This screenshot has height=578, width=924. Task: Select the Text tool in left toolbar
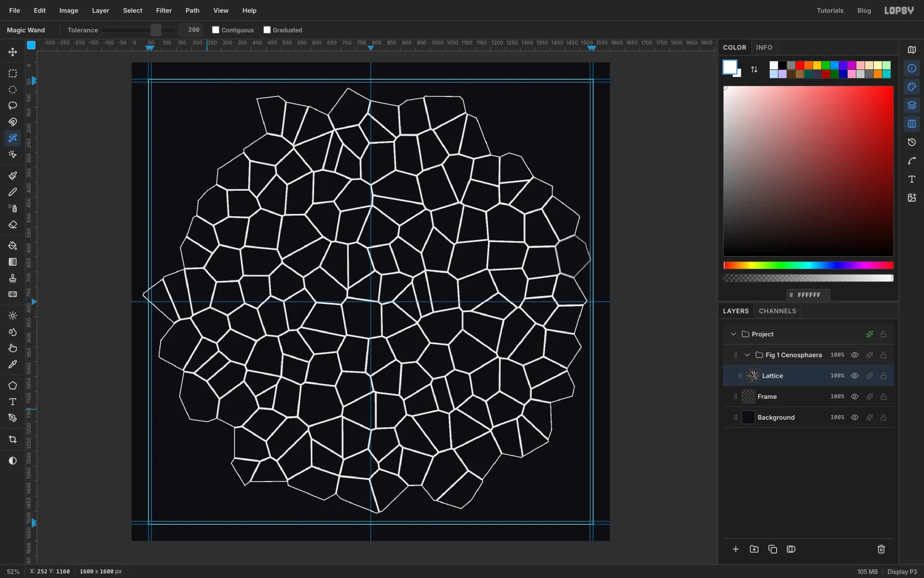(x=13, y=402)
